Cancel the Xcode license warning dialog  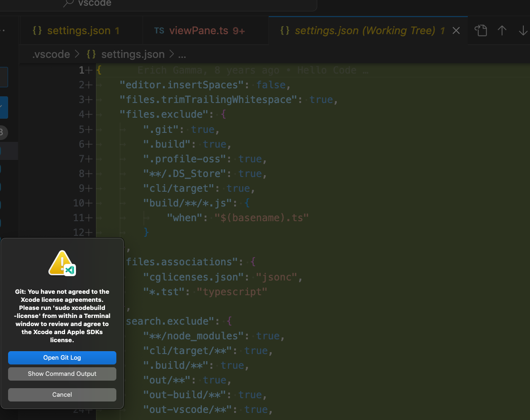62,394
